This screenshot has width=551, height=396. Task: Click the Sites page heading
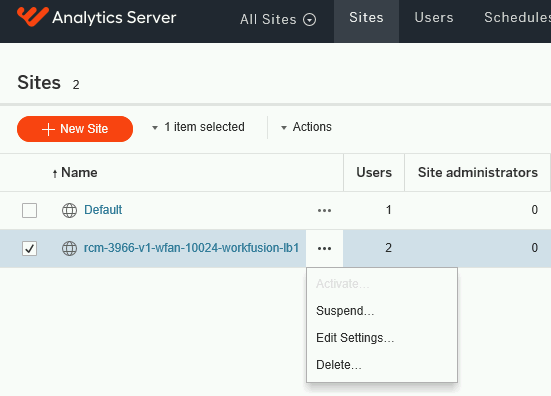click(x=39, y=83)
